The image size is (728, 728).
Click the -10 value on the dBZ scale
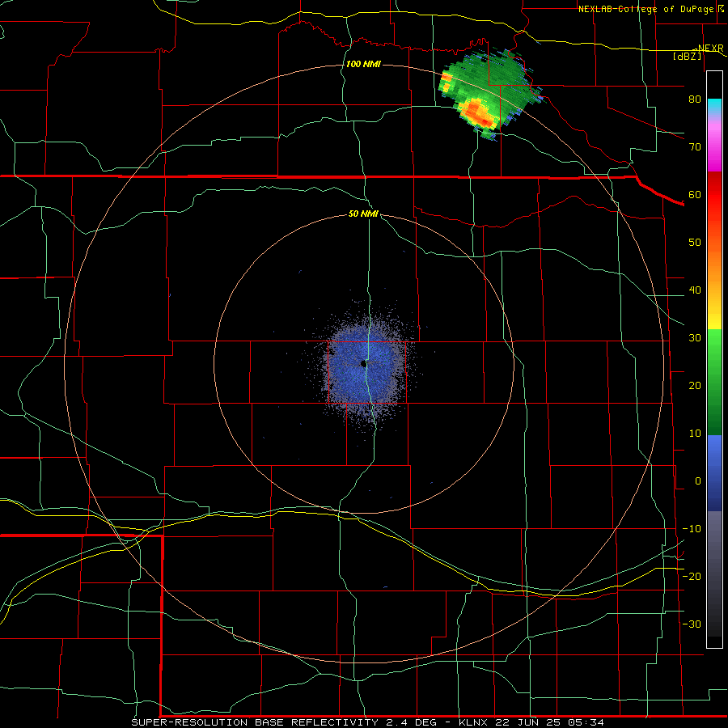tap(692, 529)
